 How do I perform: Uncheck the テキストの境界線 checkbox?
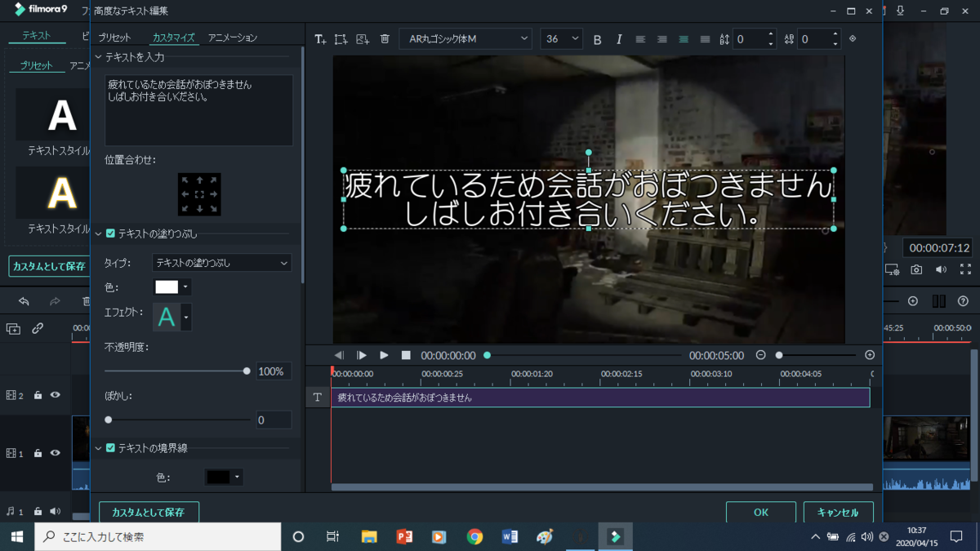110,448
